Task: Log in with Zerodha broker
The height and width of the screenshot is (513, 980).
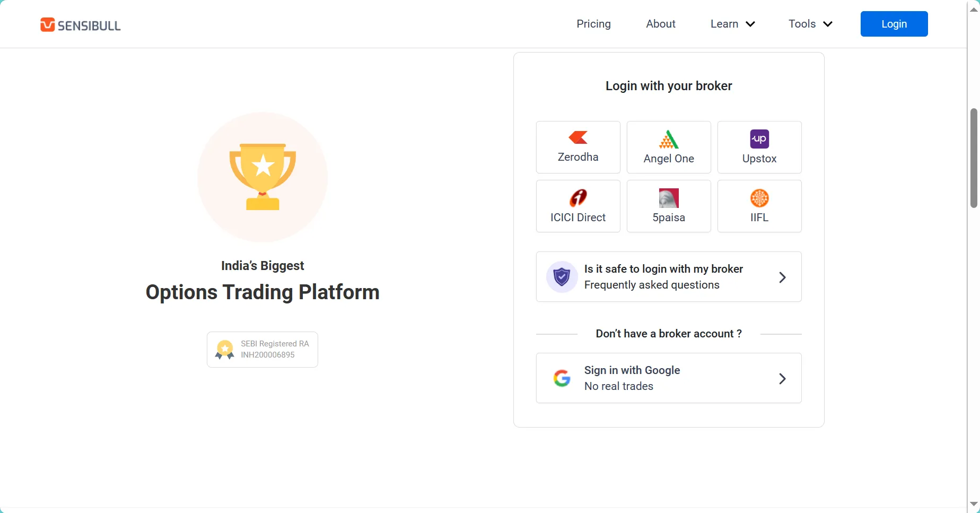Action: (x=578, y=147)
